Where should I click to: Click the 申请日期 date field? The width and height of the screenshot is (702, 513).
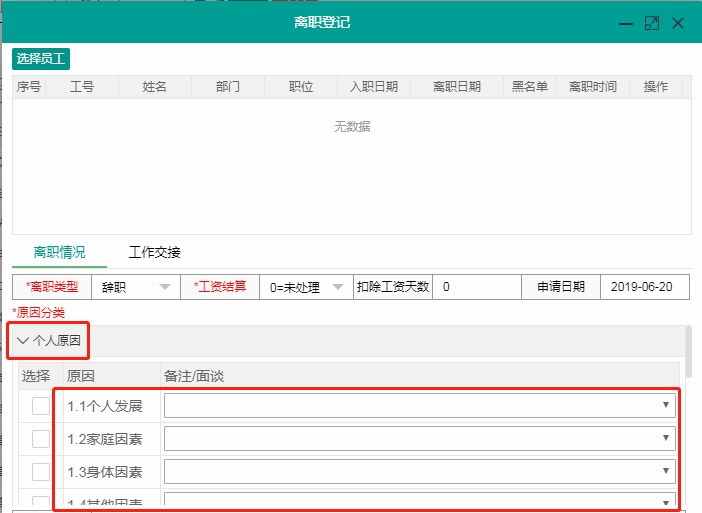(643, 287)
